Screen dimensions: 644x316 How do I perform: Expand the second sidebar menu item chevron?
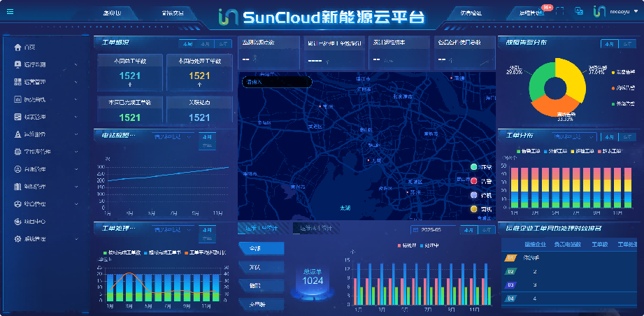click(76, 65)
